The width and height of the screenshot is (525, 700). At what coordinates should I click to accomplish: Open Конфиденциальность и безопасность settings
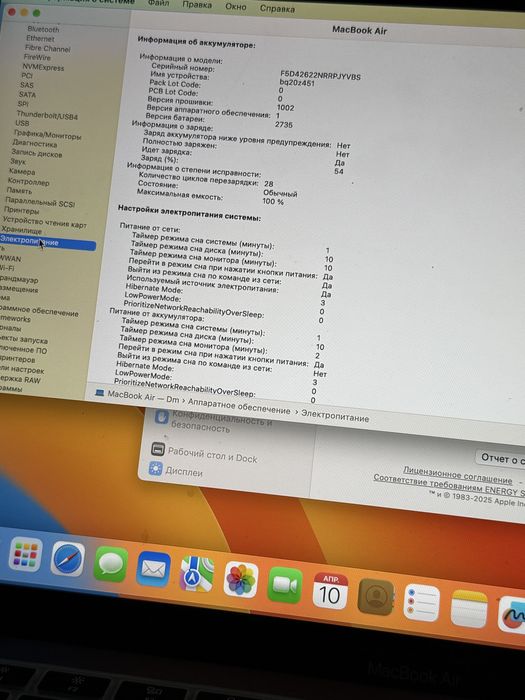pos(221,421)
